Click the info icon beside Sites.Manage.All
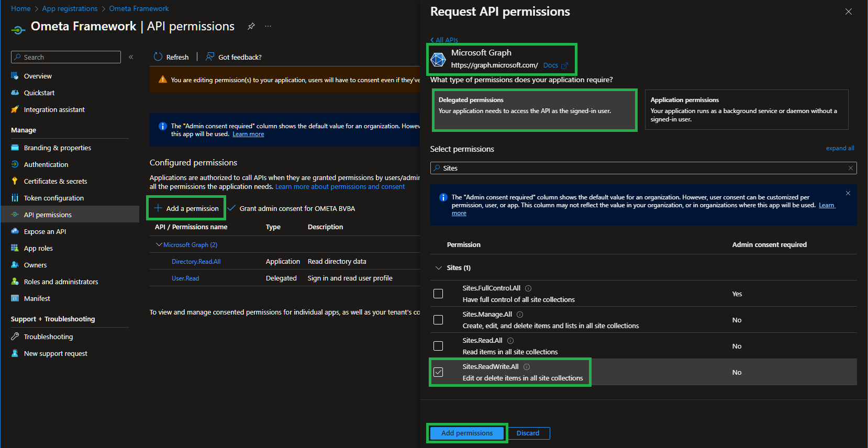 (520, 315)
